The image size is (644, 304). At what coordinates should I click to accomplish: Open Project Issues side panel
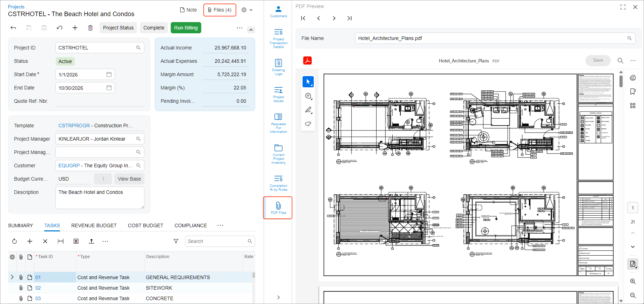point(278,94)
